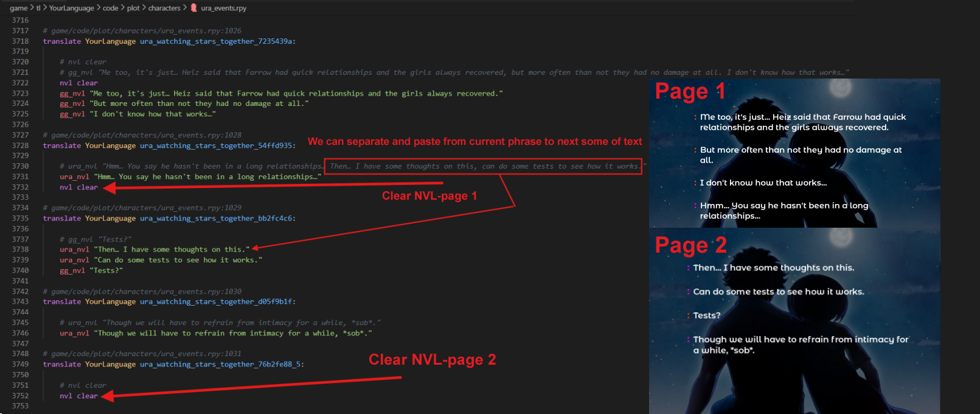Click the ura_nvl "Hmm… You say he hasn't been" line 3731

pyautogui.click(x=190, y=177)
